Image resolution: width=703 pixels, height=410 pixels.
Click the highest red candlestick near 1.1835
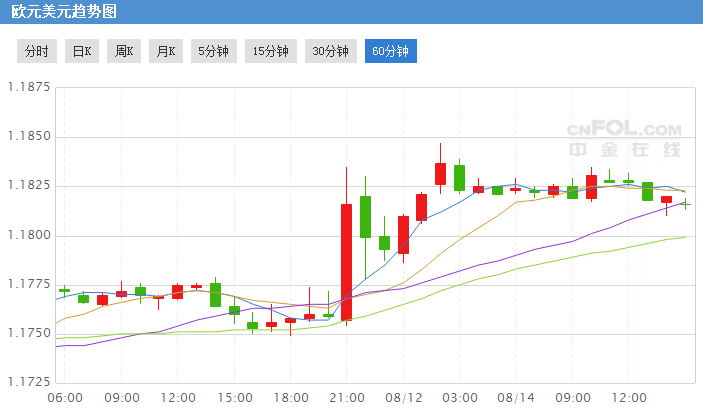(x=440, y=174)
